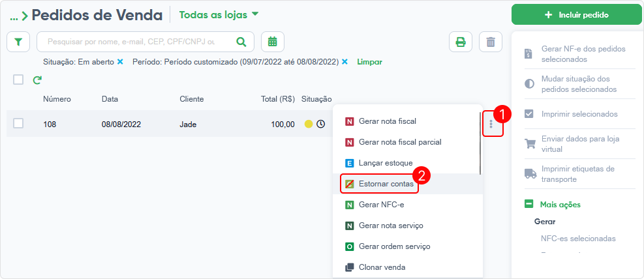The width and height of the screenshot is (644, 279).
Task: Click the 'Cliente' column header
Action: click(x=192, y=99)
